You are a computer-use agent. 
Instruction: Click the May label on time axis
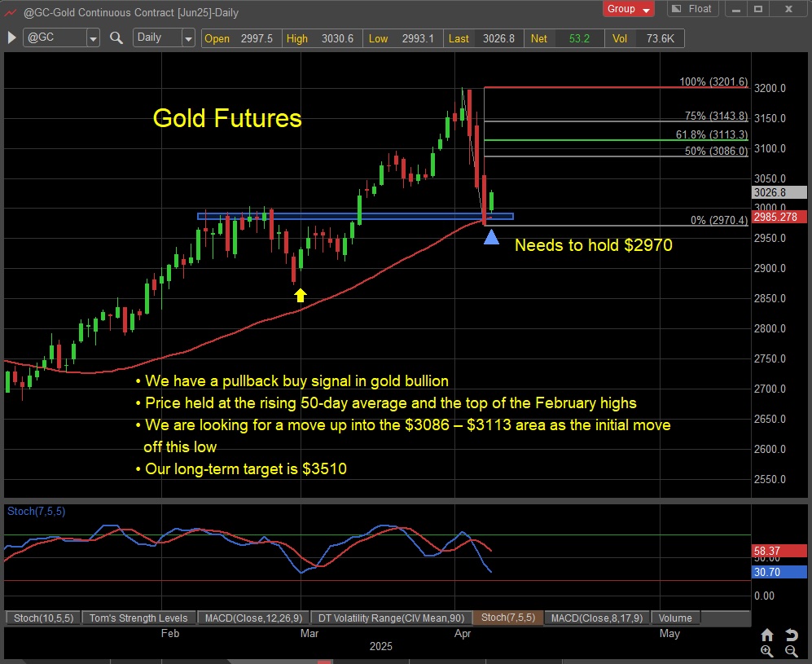point(669,633)
